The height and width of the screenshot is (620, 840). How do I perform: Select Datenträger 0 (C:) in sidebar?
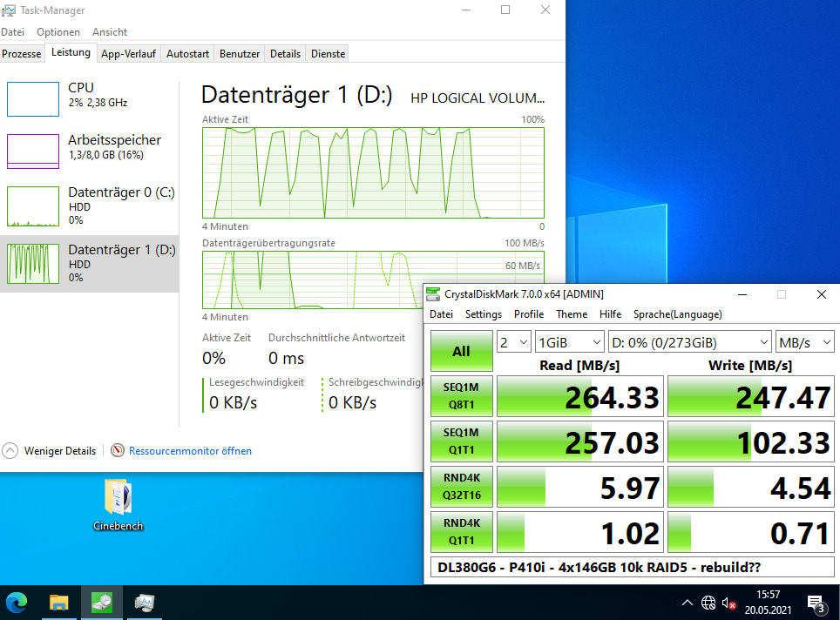(90, 206)
